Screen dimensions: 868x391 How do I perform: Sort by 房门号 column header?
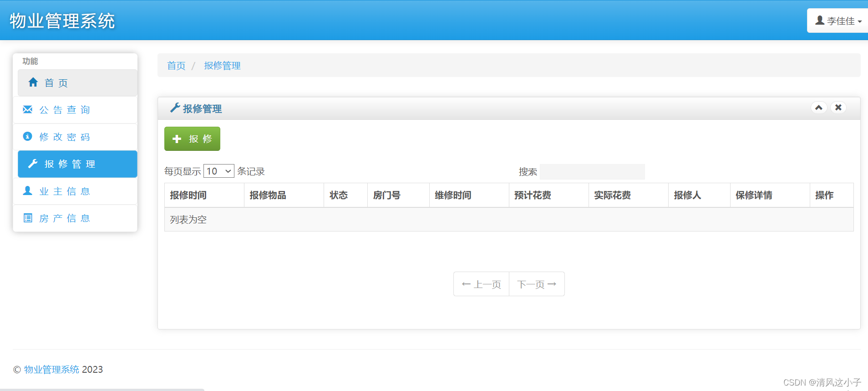[399, 195]
